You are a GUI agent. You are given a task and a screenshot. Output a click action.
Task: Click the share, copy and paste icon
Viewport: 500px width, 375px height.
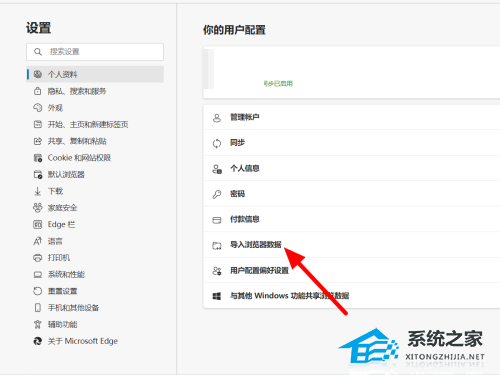tap(38, 141)
